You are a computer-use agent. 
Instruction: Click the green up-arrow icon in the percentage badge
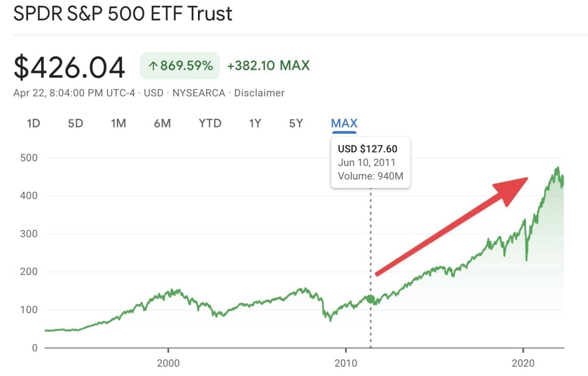point(153,66)
